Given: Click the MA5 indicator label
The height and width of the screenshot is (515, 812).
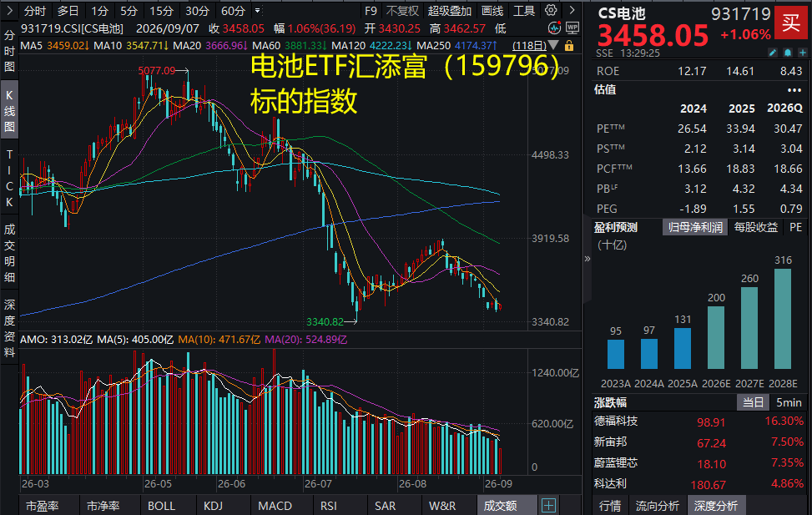Looking at the screenshot, I should click(x=31, y=46).
